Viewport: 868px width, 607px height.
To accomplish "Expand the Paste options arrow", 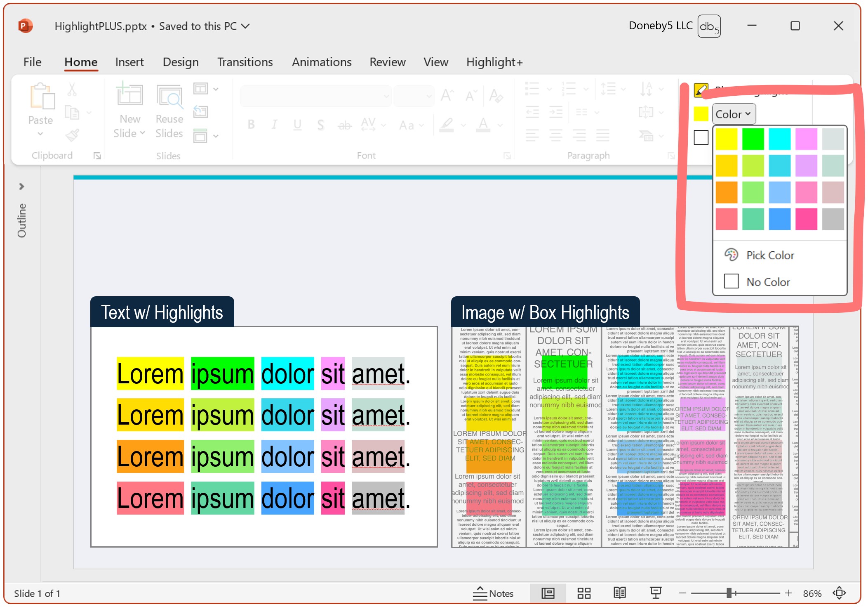I will [x=40, y=134].
